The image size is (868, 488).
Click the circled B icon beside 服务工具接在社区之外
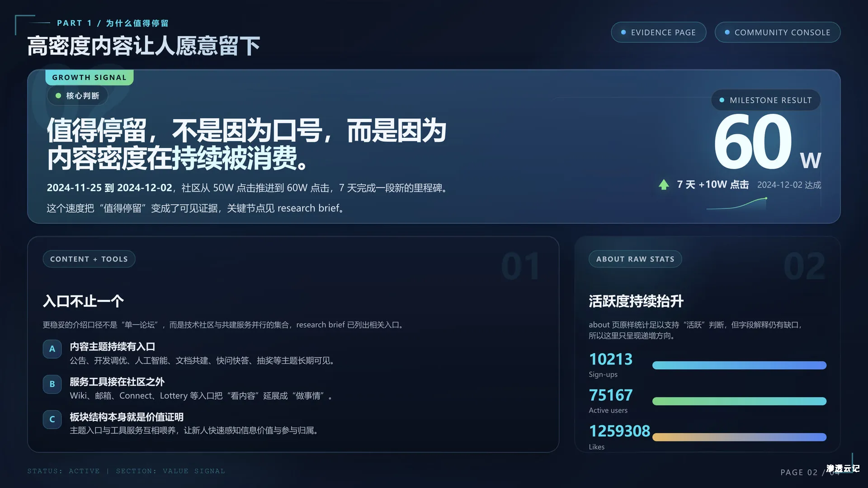(x=52, y=384)
